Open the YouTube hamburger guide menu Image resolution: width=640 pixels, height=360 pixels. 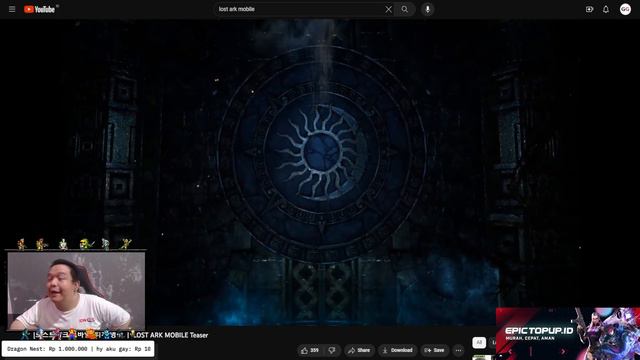click(12, 9)
